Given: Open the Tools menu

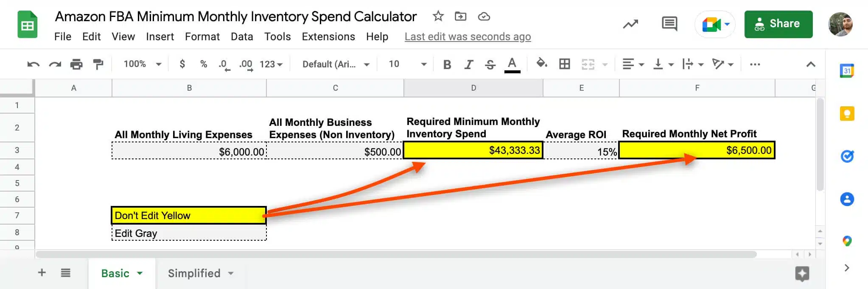Looking at the screenshot, I should 277,37.
